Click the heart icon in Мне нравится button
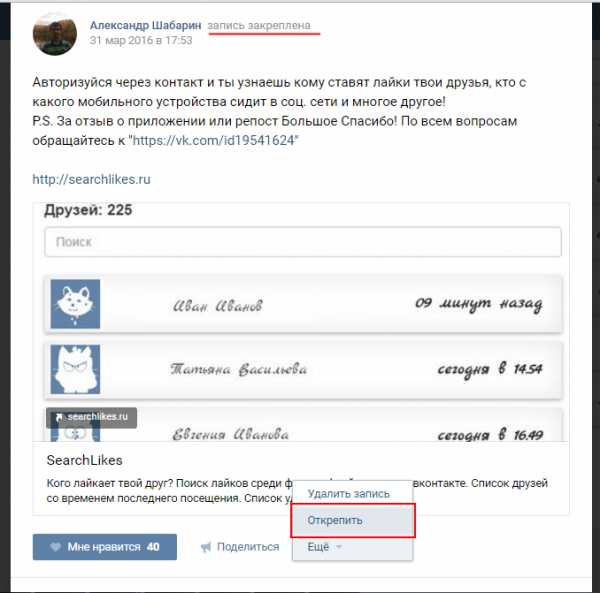 [x=55, y=547]
